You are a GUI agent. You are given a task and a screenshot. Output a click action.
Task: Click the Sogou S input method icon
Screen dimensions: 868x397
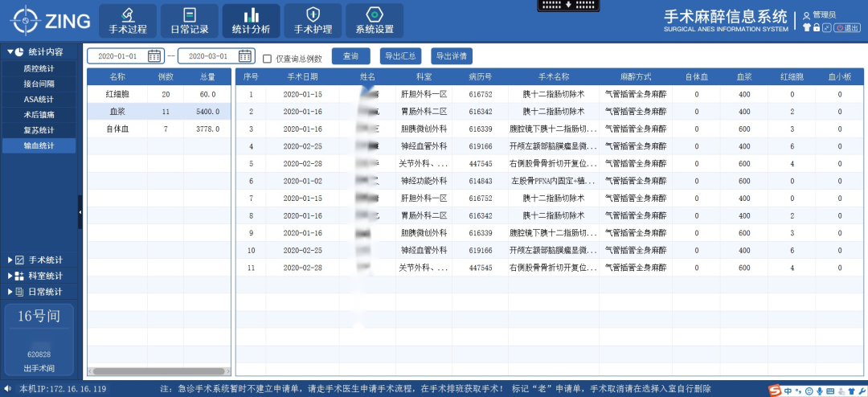click(x=775, y=391)
